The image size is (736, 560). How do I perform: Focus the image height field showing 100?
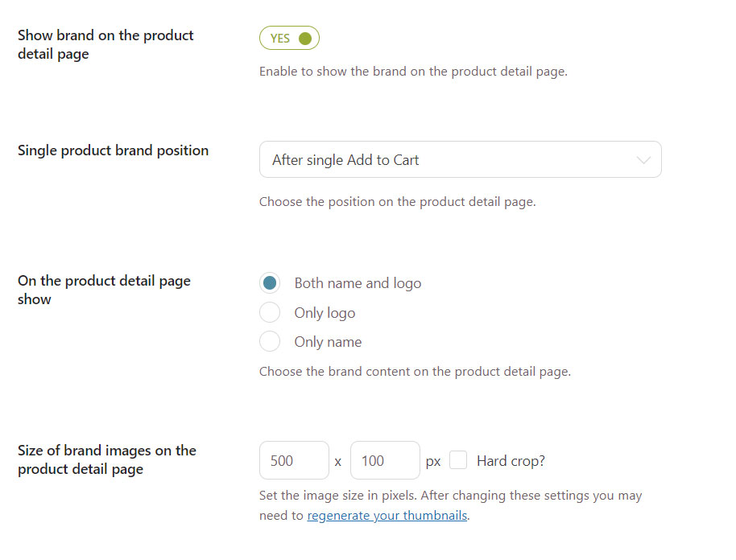coord(386,460)
